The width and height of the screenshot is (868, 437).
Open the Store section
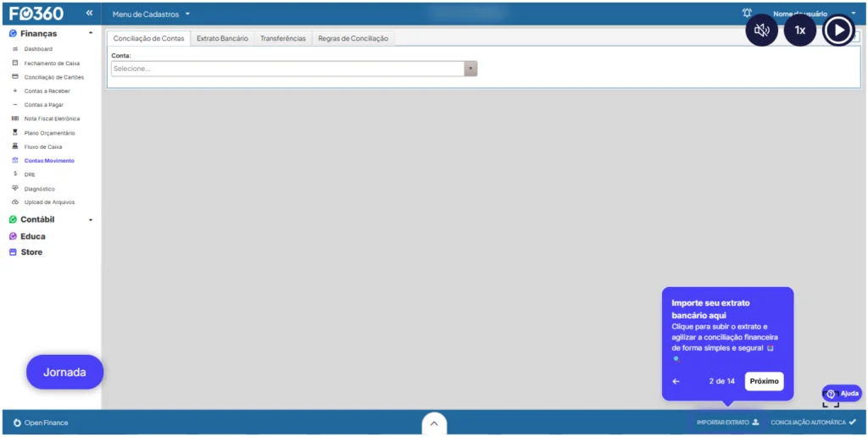[x=31, y=252]
